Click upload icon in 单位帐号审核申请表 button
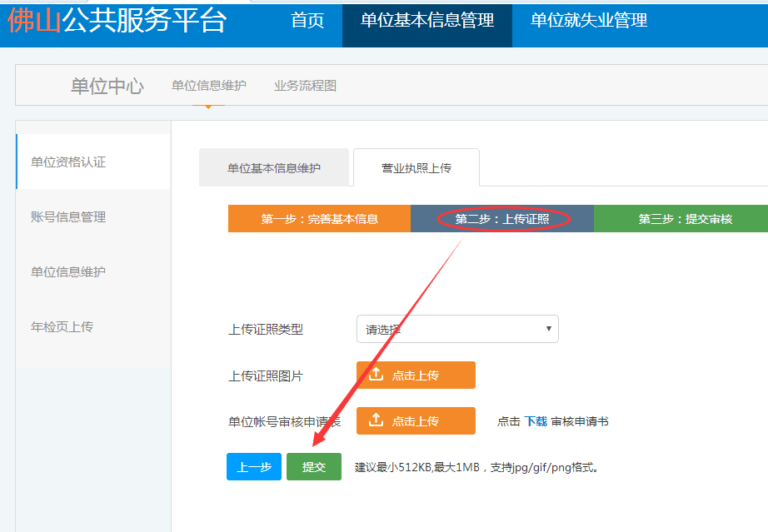Screen dimensions: 768x532 (376, 420)
